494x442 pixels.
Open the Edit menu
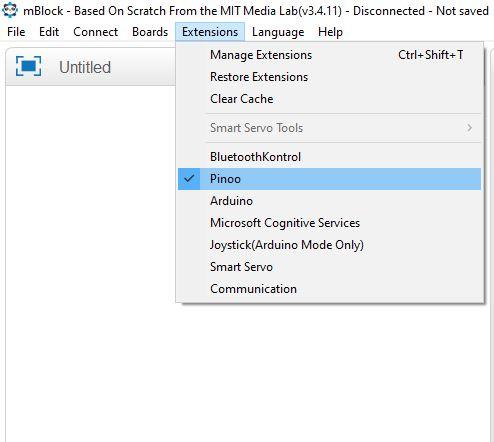49,32
